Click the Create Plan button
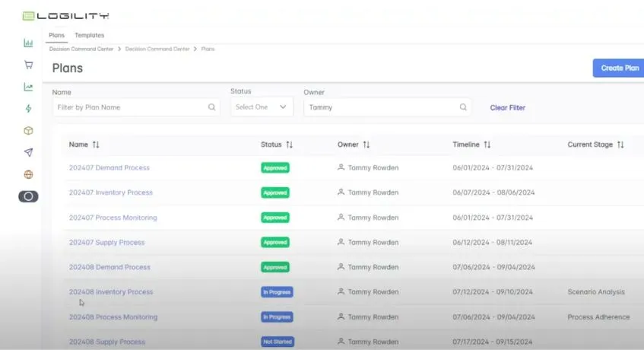 [x=619, y=68]
